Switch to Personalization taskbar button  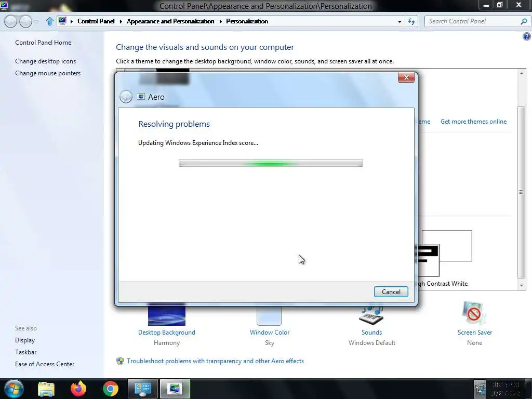pyautogui.click(x=175, y=389)
